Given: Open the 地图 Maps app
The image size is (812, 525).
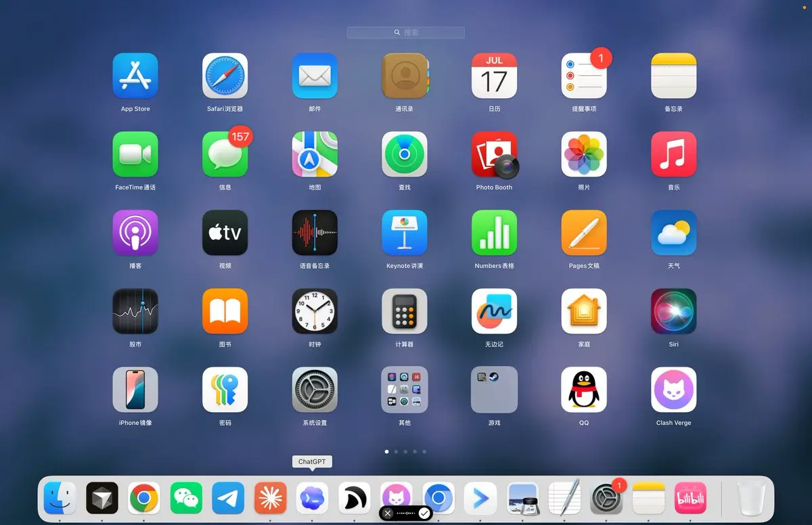Looking at the screenshot, I should point(315,154).
